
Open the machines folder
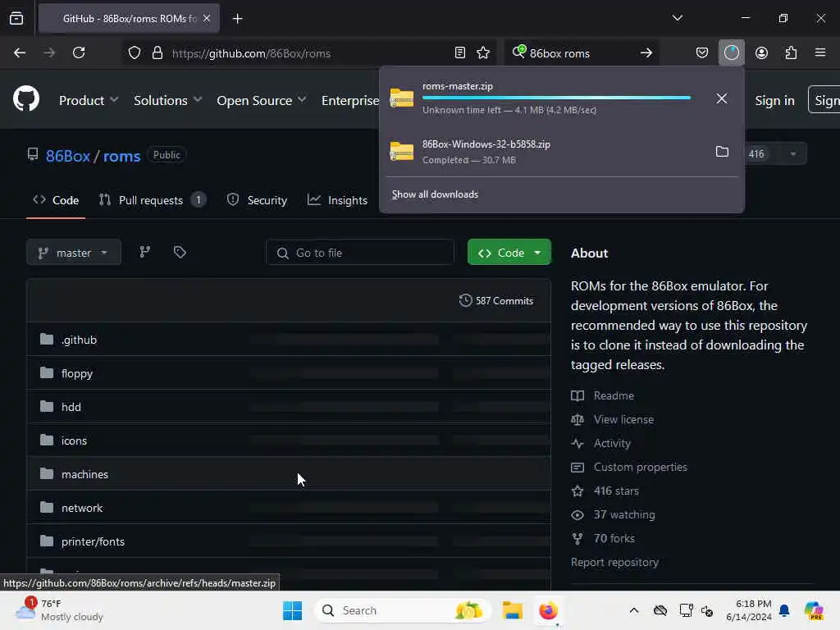point(84,474)
